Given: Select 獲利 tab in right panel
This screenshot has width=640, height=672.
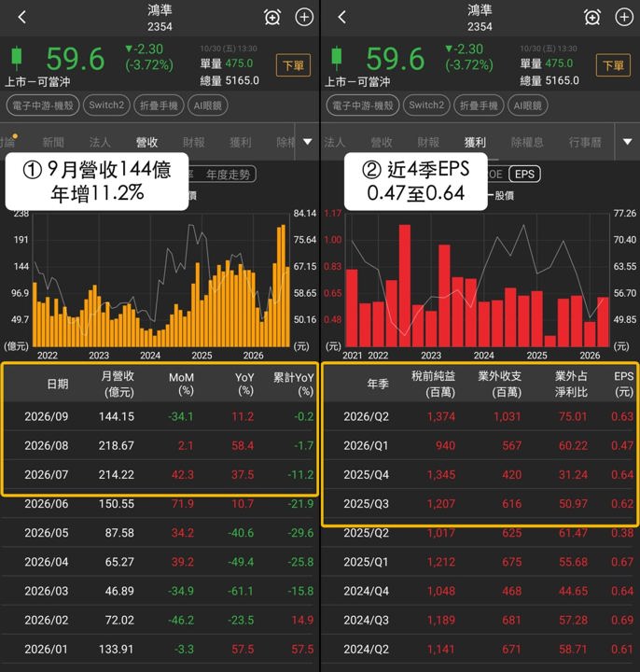Looking at the screenshot, I should coord(475,142).
